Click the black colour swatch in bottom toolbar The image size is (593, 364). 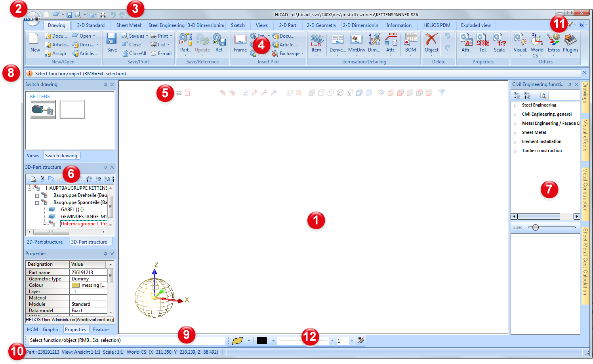(x=262, y=341)
